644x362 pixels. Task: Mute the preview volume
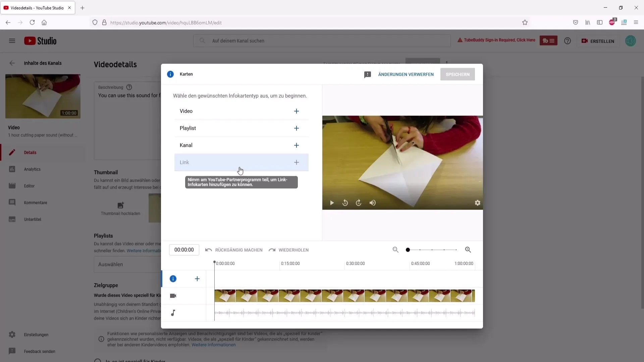(x=373, y=203)
